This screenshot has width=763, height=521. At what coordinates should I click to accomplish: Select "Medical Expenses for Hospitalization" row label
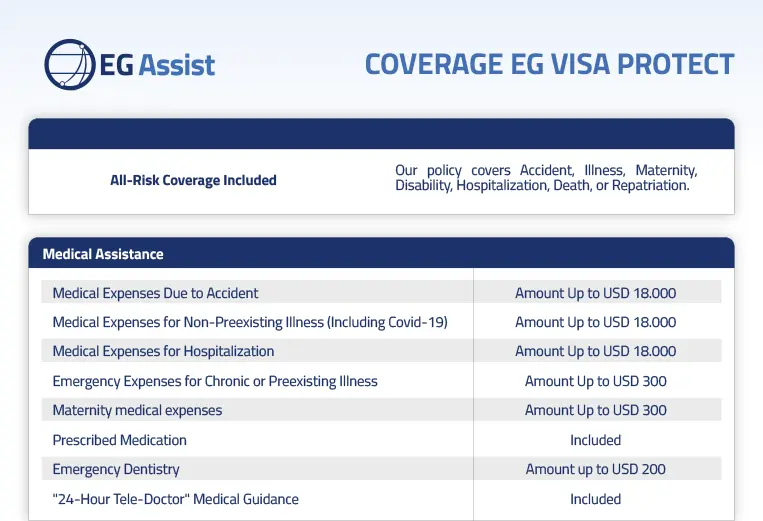point(163,351)
